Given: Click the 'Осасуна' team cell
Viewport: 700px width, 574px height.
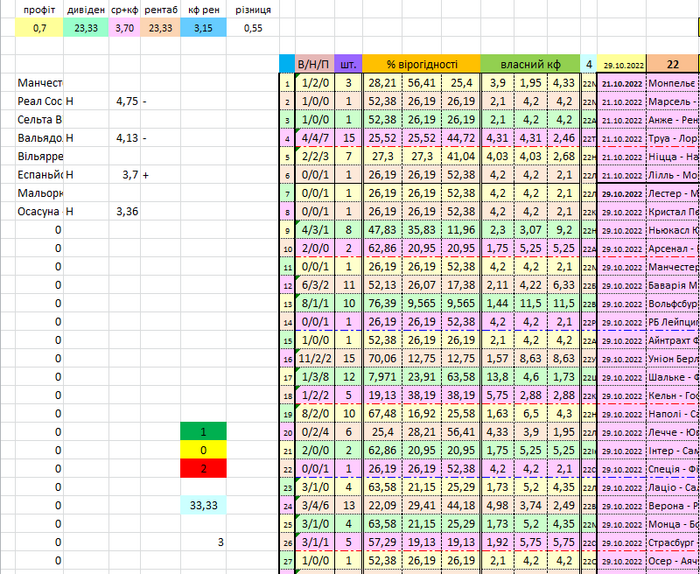Looking at the screenshot, I should click(x=39, y=212).
